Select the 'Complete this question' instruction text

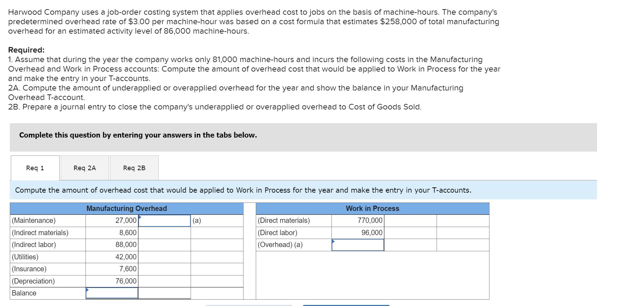tap(138, 135)
